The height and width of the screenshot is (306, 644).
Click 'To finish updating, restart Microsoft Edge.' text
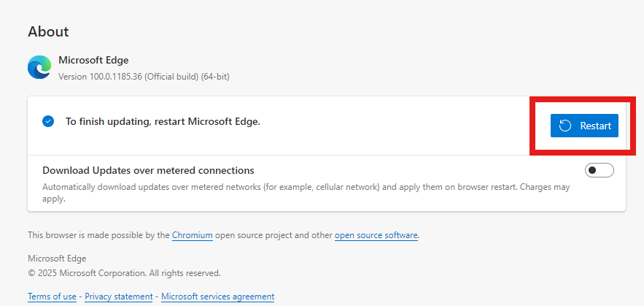pyautogui.click(x=163, y=121)
